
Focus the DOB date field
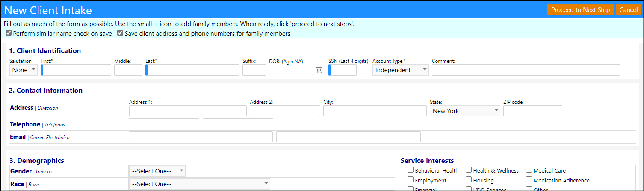pyautogui.click(x=291, y=70)
